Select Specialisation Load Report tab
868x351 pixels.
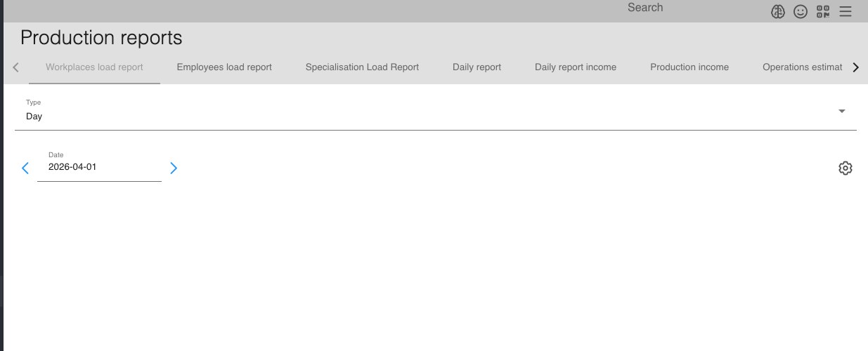[x=362, y=67]
